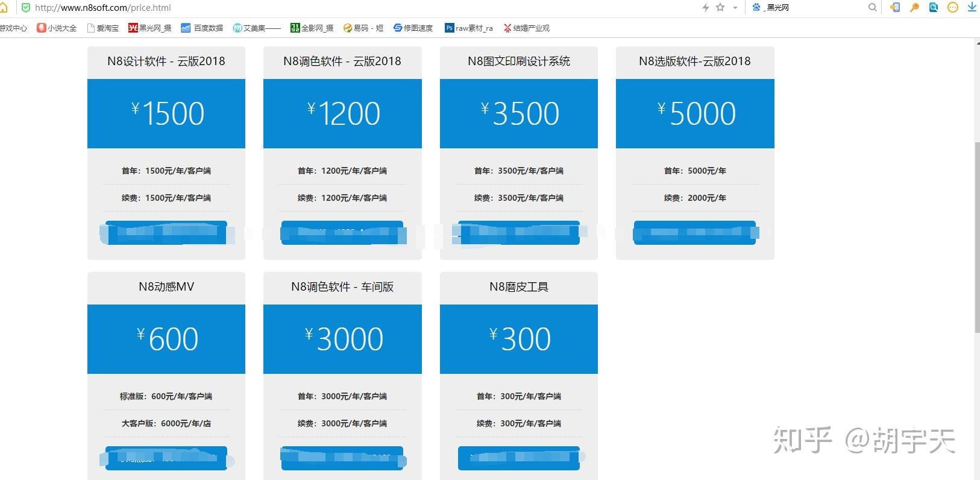Click the yellow chat bubble icon
Screen dimensions: 980x480
pyautogui.click(x=953, y=7)
